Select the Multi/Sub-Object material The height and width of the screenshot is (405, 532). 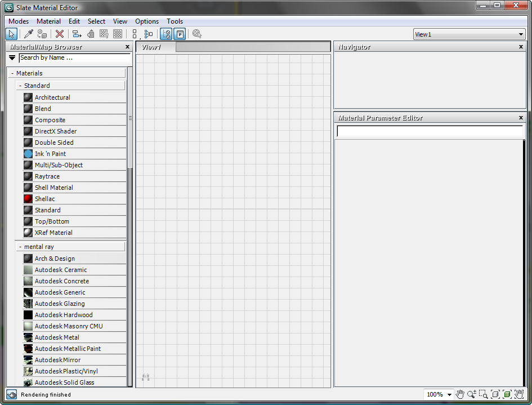point(74,165)
